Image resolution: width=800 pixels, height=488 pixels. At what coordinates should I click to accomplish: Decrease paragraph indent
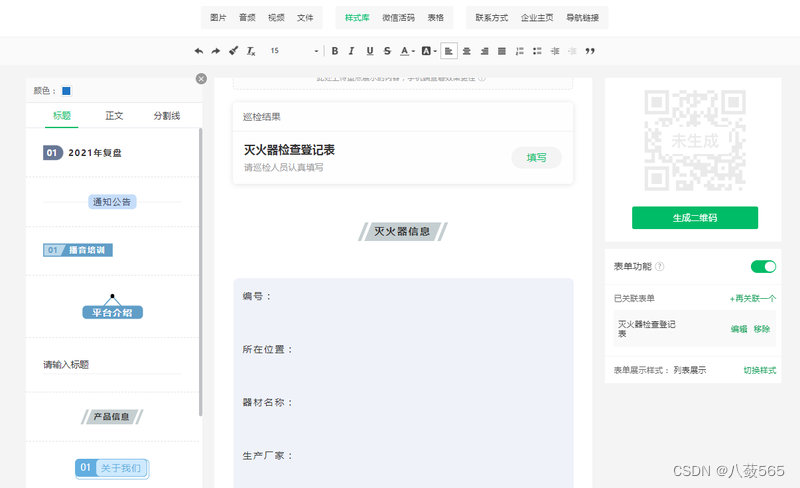(x=572, y=51)
